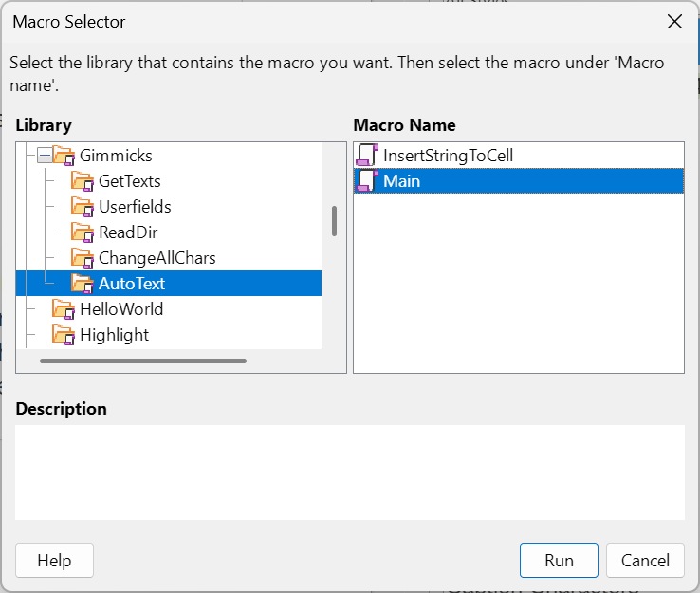Click the InsertStringToCell macro script icon

(x=367, y=156)
